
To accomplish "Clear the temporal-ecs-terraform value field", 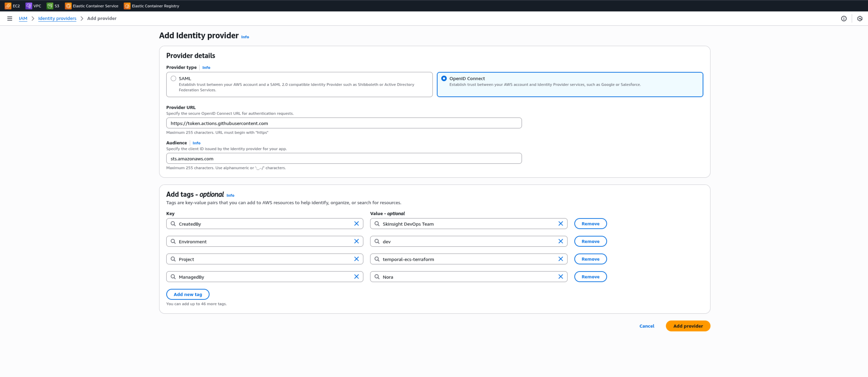I will click(560, 259).
